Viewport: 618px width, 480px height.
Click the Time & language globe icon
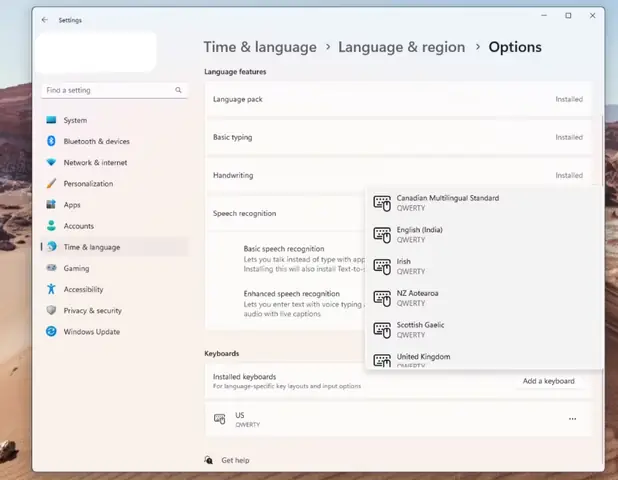click(x=51, y=247)
